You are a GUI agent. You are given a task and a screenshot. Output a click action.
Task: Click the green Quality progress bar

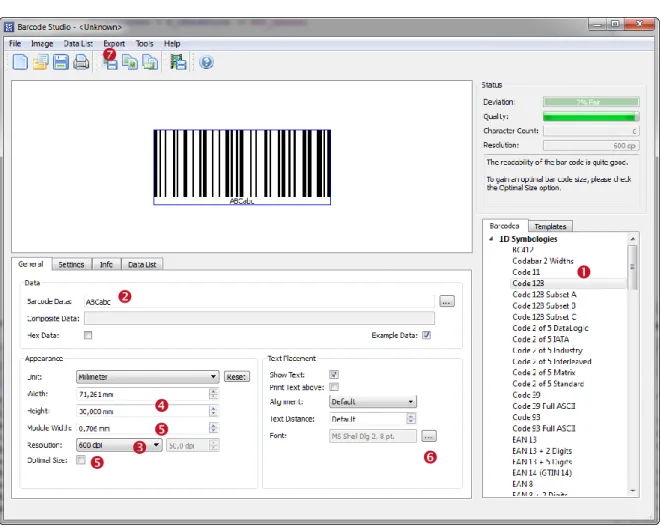[x=591, y=116]
